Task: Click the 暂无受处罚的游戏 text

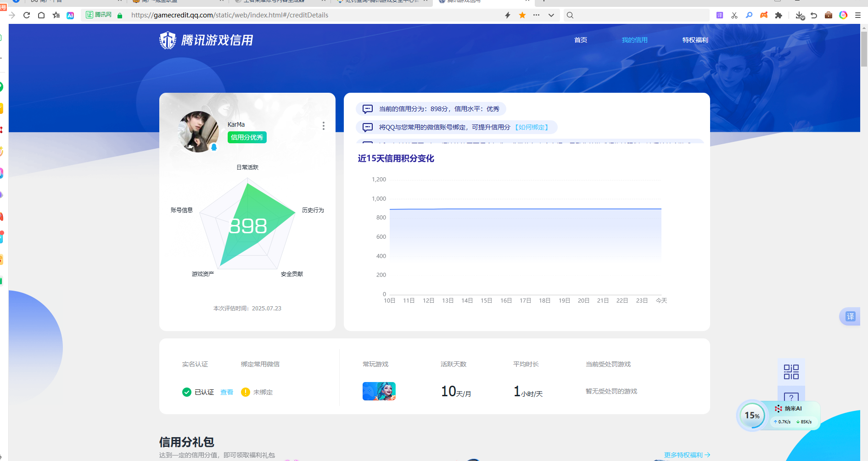Action: pyautogui.click(x=611, y=391)
